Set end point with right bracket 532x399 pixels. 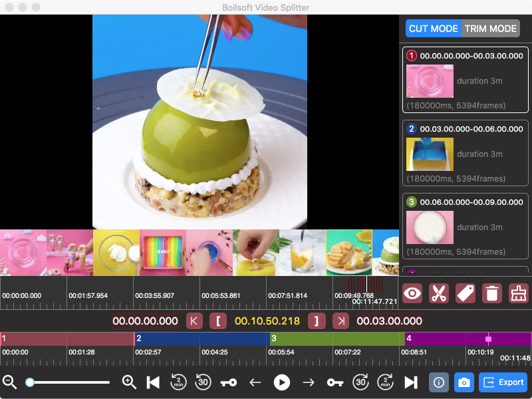tap(317, 321)
